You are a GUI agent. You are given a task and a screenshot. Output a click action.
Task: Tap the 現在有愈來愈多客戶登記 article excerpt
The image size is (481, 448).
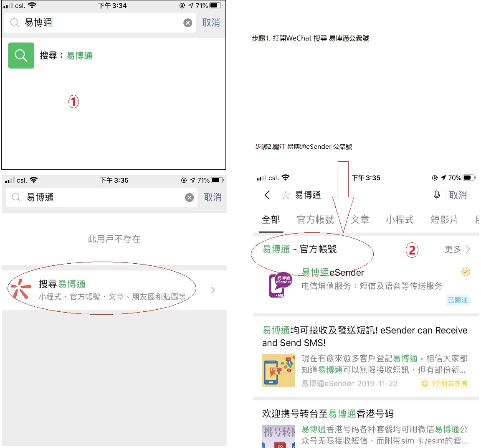coord(385,364)
